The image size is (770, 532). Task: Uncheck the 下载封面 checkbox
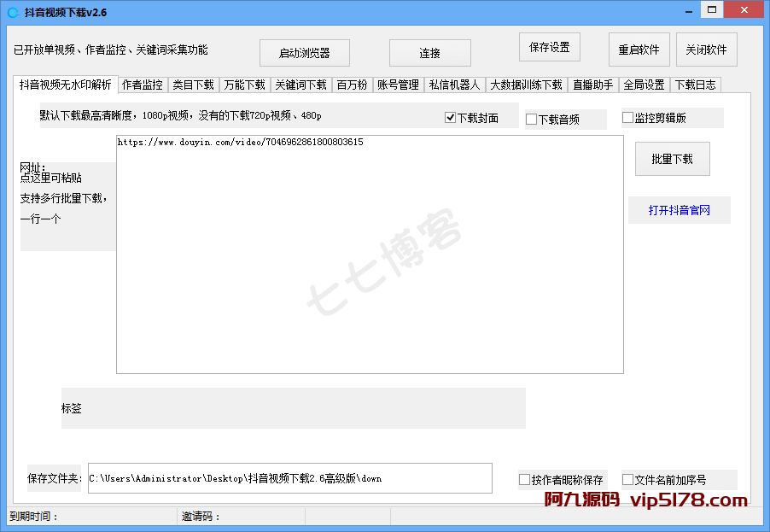coord(451,117)
